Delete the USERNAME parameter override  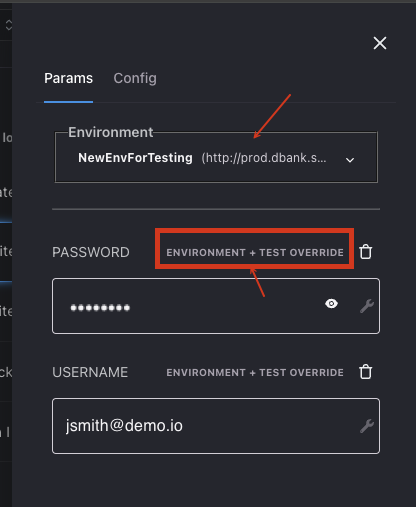tap(366, 372)
